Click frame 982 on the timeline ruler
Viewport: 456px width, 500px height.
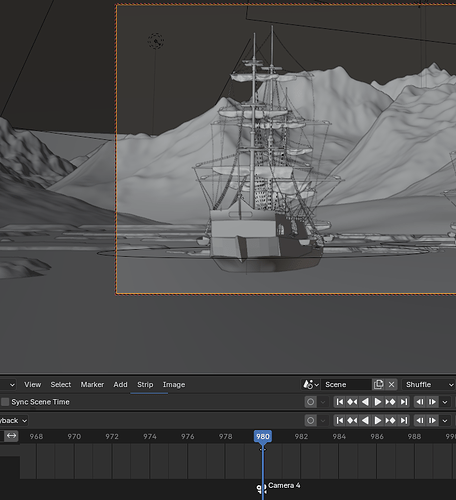301,437
